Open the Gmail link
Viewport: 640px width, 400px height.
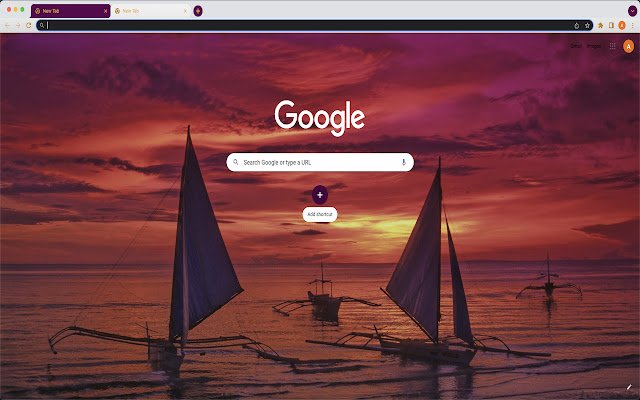tap(576, 46)
